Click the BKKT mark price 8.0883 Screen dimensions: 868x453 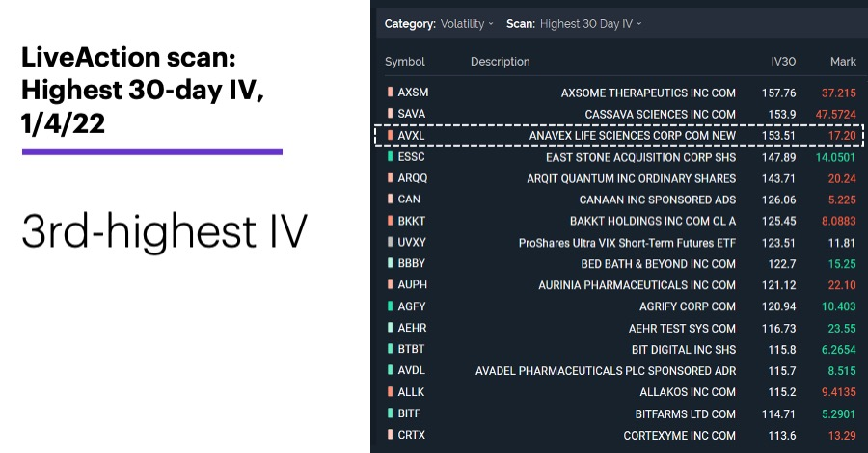(x=839, y=222)
